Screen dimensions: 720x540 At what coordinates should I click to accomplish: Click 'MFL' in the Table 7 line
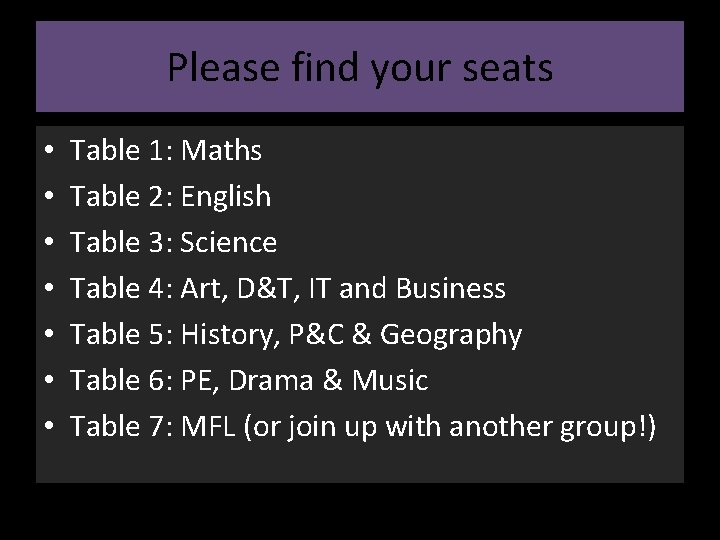[x=206, y=427]
